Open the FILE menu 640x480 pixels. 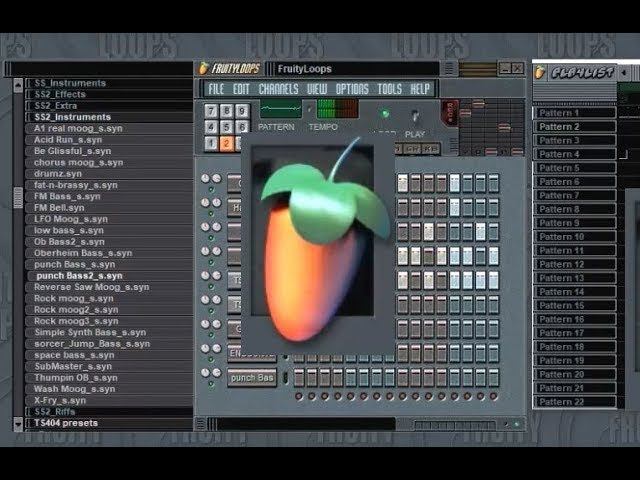(x=216, y=89)
